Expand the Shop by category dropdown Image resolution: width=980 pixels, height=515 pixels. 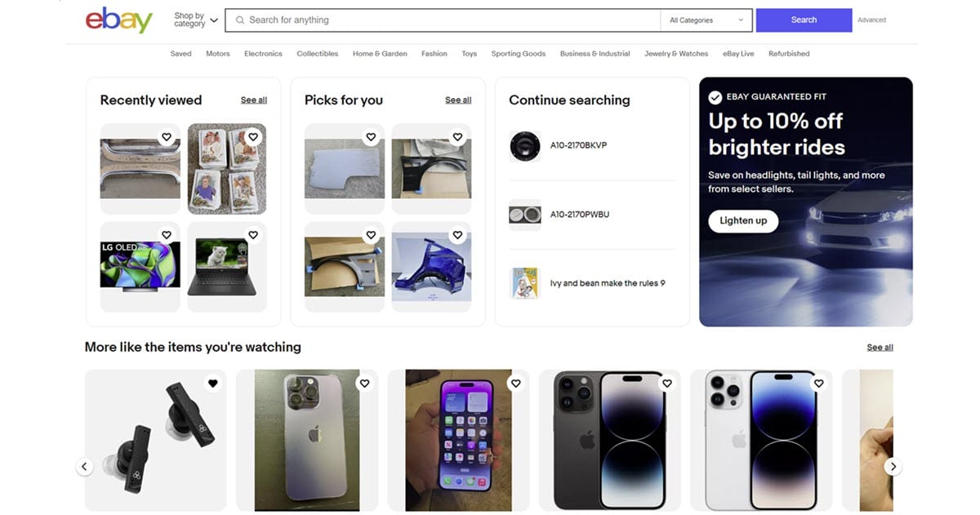[x=196, y=20]
